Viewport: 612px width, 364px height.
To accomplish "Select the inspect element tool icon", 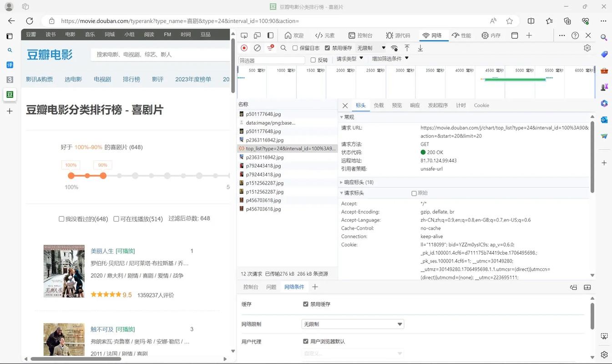I will pyautogui.click(x=244, y=35).
